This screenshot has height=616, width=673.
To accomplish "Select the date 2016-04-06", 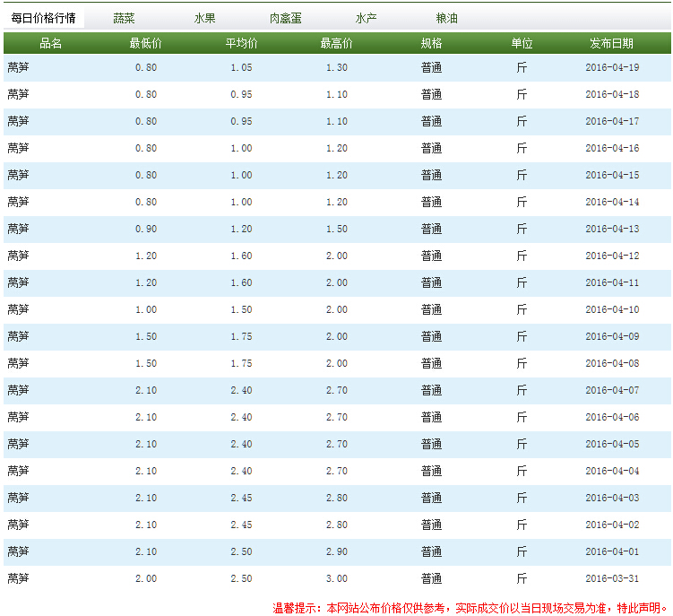I will tap(612, 417).
